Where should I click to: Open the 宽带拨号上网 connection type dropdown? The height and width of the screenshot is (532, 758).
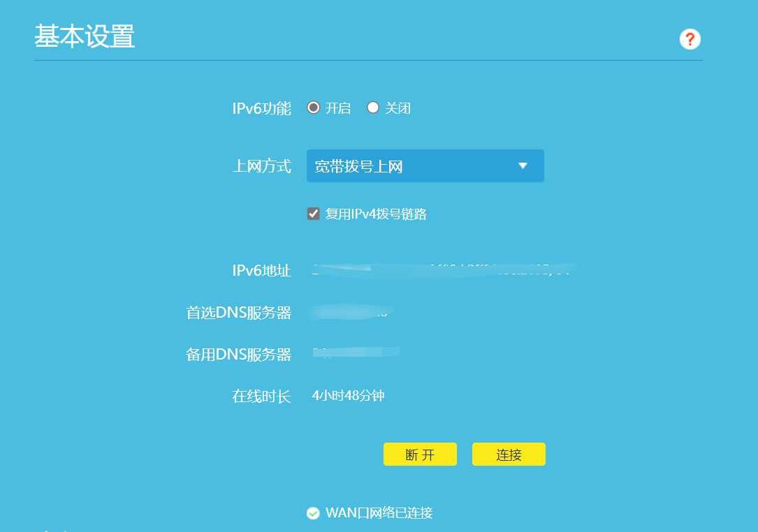point(425,166)
